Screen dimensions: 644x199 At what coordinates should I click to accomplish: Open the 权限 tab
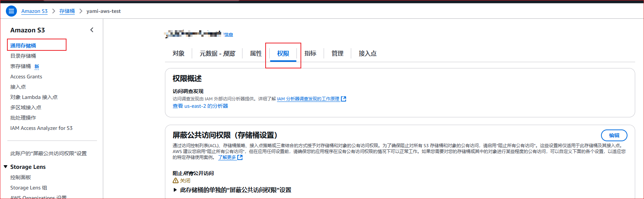pyautogui.click(x=283, y=53)
